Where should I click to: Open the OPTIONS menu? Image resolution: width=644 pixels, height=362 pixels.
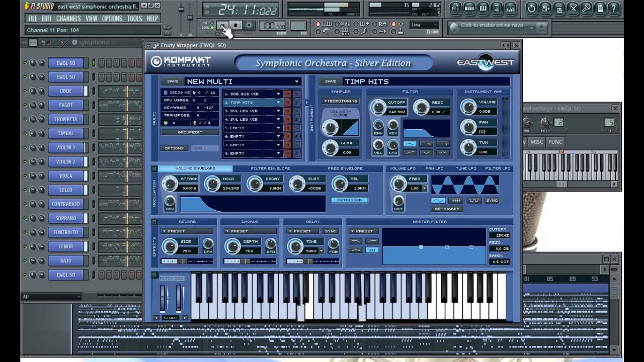point(112,18)
